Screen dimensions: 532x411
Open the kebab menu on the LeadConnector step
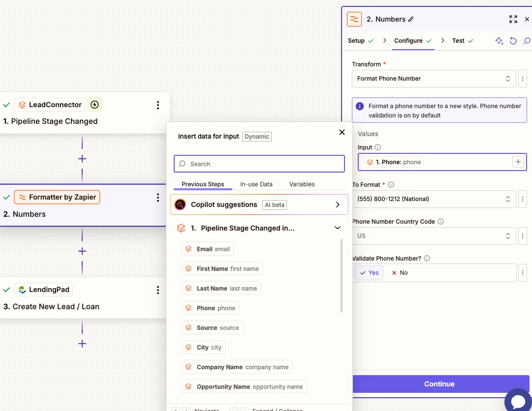[x=158, y=105]
